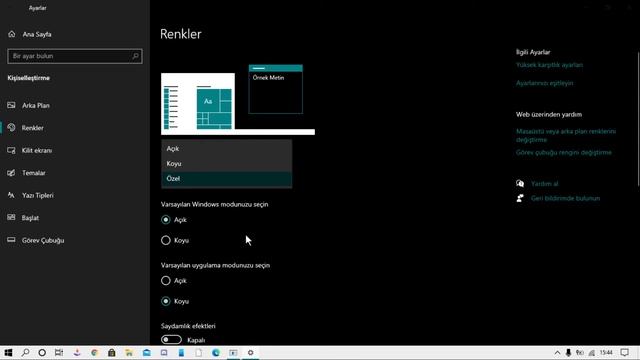Click Geri bildirimde bulunun link text
This screenshot has height=360, width=640.
(565, 198)
